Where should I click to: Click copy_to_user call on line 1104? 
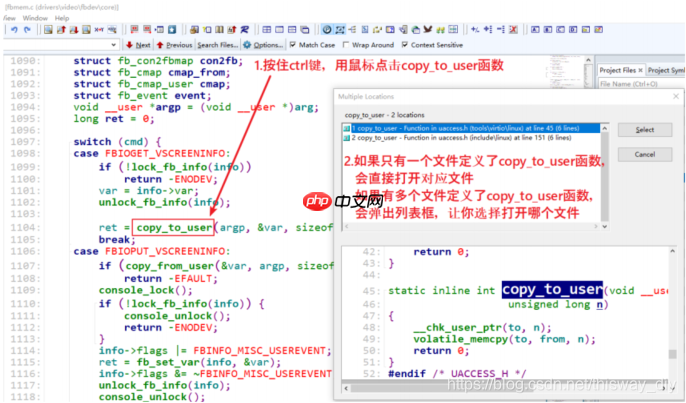[174, 228]
